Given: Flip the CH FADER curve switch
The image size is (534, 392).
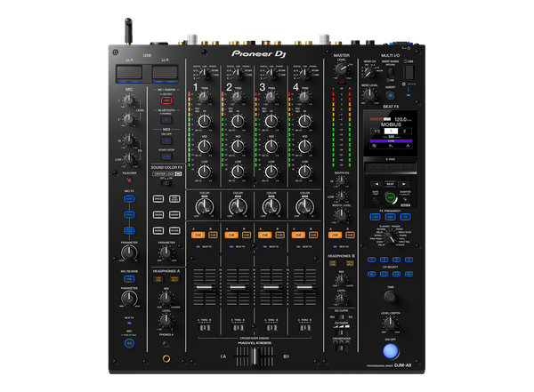Looking at the screenshot, I should coord(341,332).
